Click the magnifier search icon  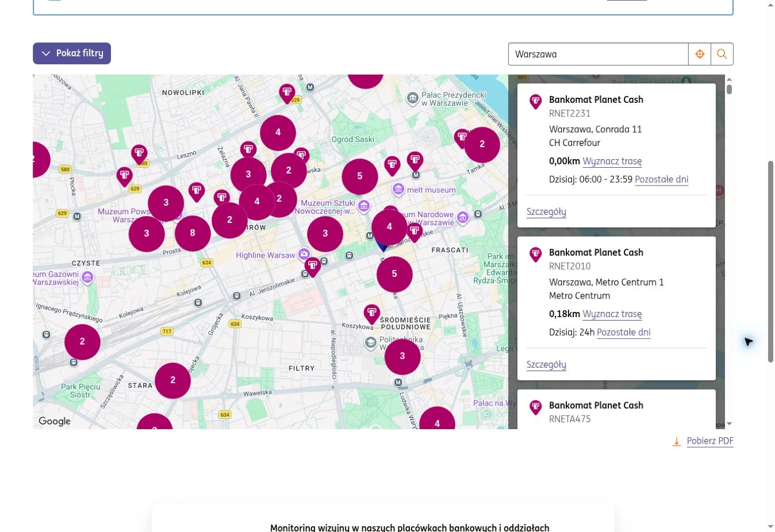tap(722, 54)
